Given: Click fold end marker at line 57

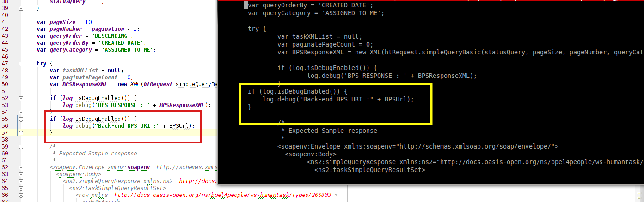Looking at the screenshot, I should pos(21,132).
